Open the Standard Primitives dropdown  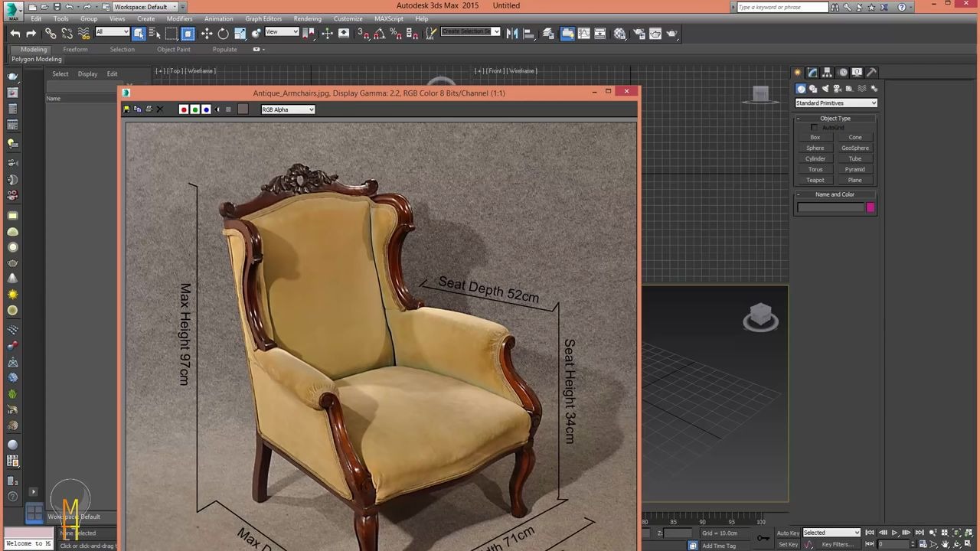835,103
